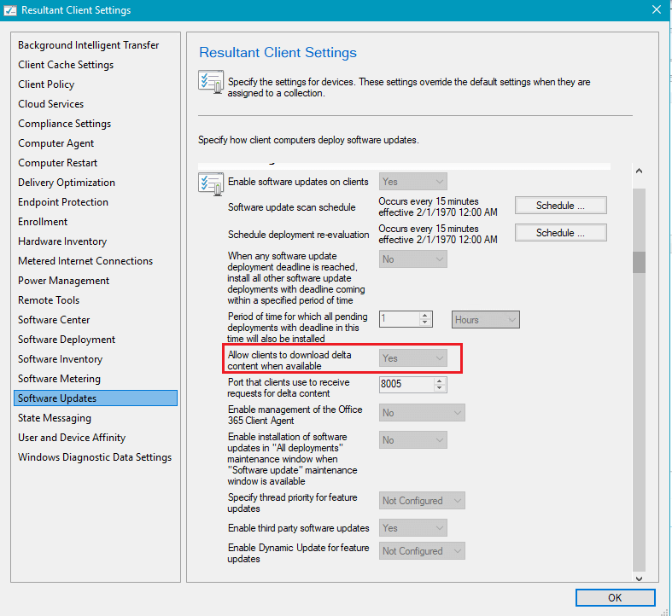The height and width of the screenshot is (616, 672).
Task: Open the Background Intelligent Transfer section
Action: tap(88, 45)
